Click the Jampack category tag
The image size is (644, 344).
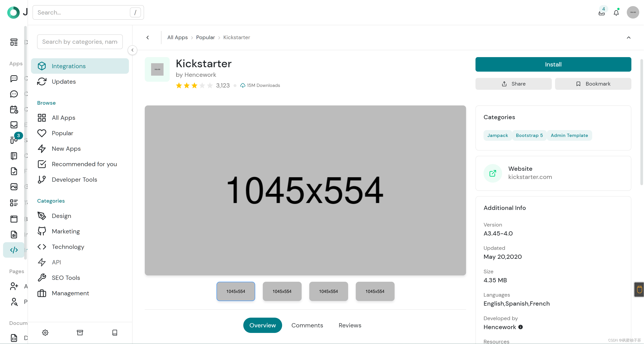point(497,135)
